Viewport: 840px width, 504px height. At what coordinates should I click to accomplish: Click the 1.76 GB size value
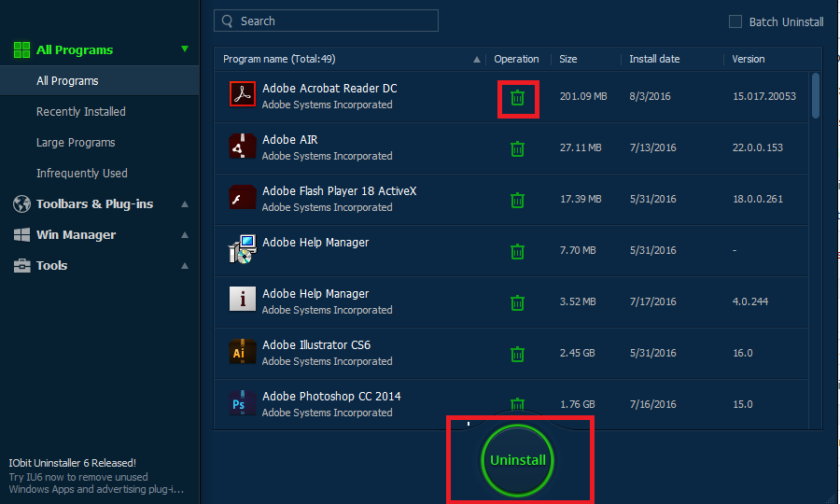pyautogui.click(x=577, y=404)
